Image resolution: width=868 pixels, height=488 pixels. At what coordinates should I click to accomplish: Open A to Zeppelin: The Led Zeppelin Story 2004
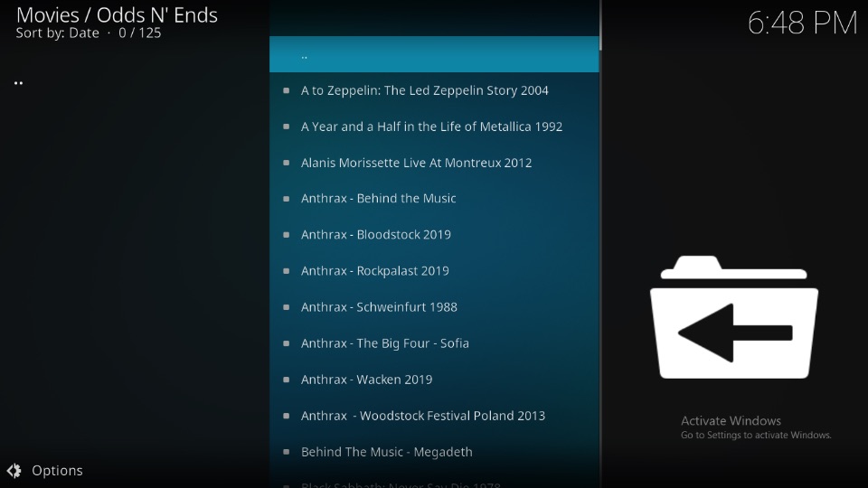[x=434, y=90]
